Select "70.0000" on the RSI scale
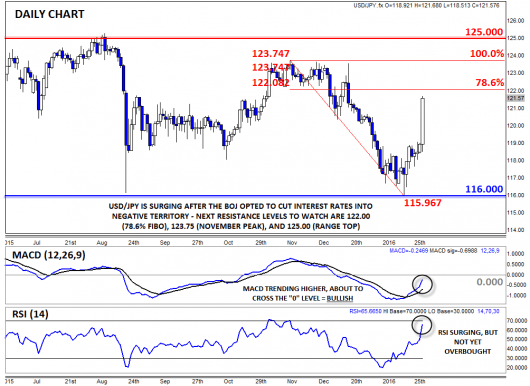 coord(517,320)
